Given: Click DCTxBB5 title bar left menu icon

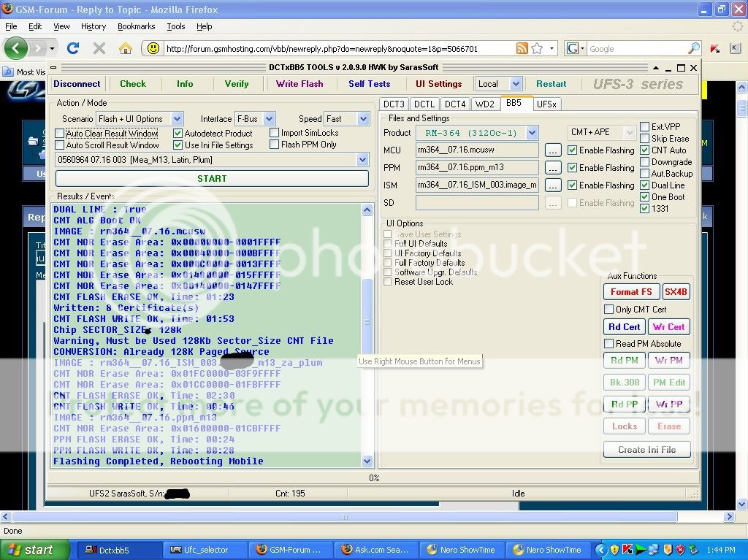Looking at the screenshot, I should tap(53, 68).
